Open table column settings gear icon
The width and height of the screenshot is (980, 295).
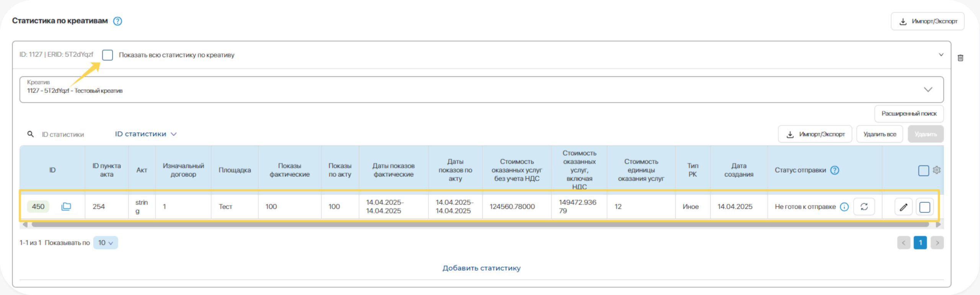[937, 170]
